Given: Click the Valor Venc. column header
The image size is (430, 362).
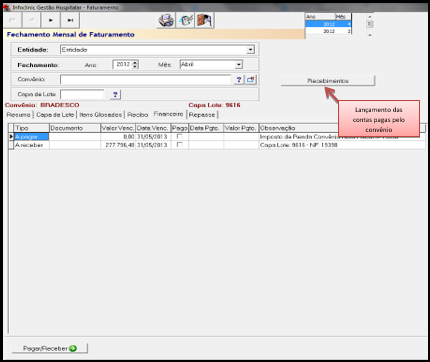Looking at the screenshot, I should pyautogui.click(x=118, y=128).
